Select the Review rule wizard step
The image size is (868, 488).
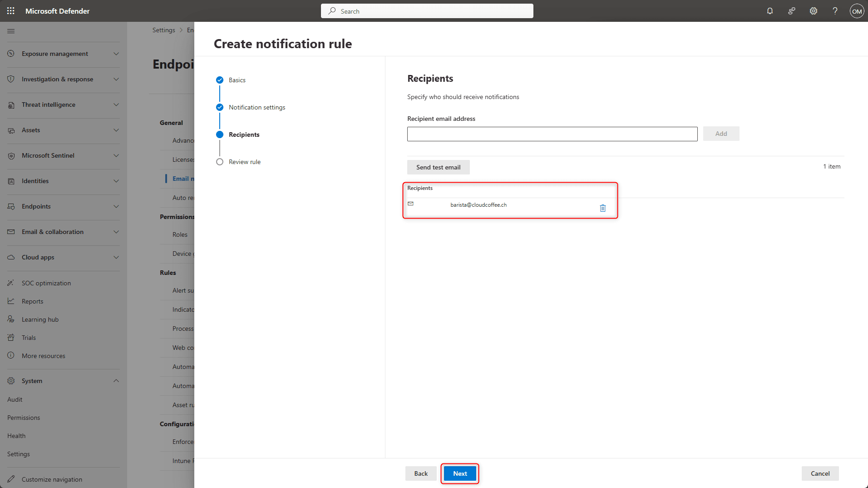click(x=244, y=162)
